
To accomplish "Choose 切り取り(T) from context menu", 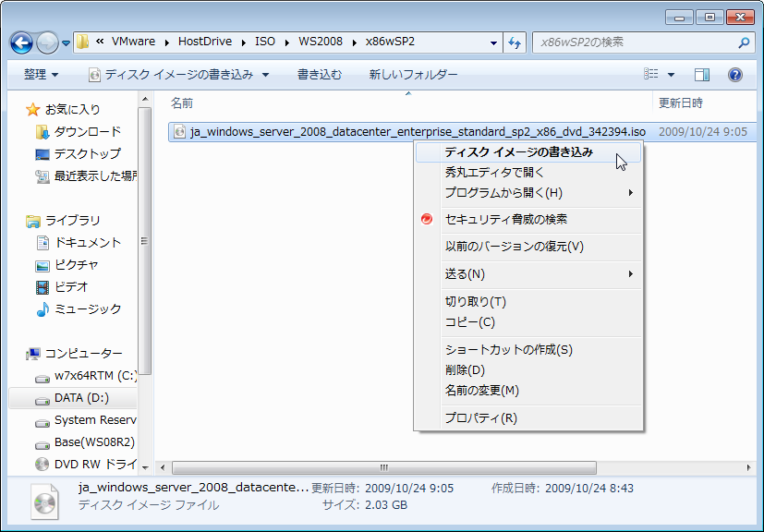I will click(x=528, y=302).
